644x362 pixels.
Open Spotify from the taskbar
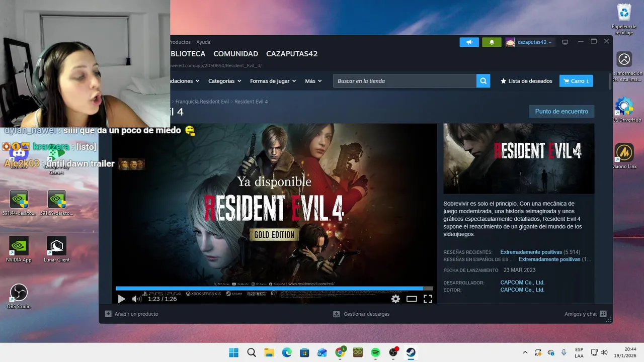pos(375,352)
